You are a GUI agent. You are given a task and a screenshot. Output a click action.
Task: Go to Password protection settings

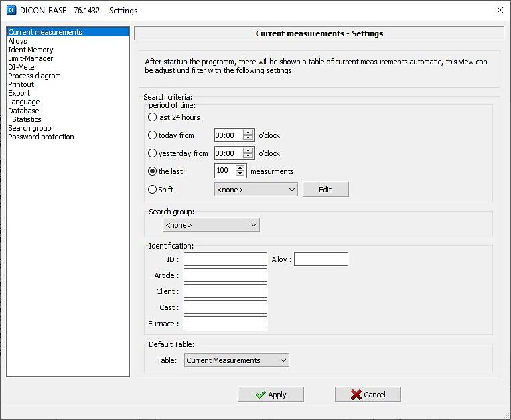tap(41, 137)
